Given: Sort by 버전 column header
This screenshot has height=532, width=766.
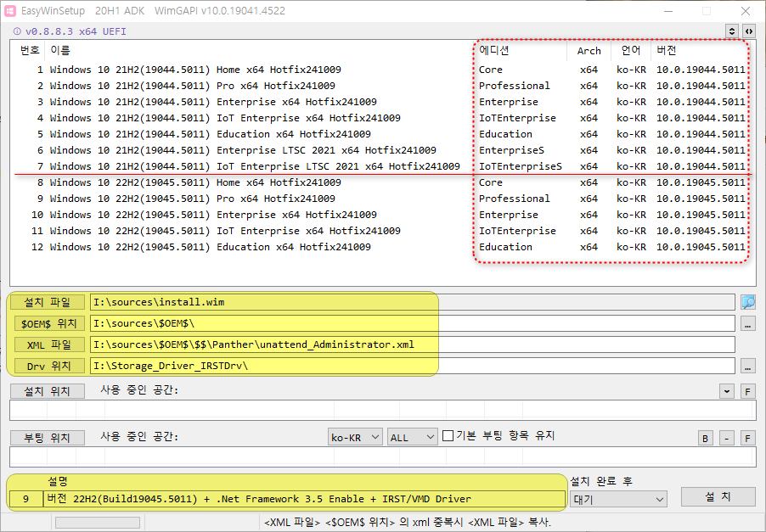Looking at the screenshot, I should click(x=699, y=50).
